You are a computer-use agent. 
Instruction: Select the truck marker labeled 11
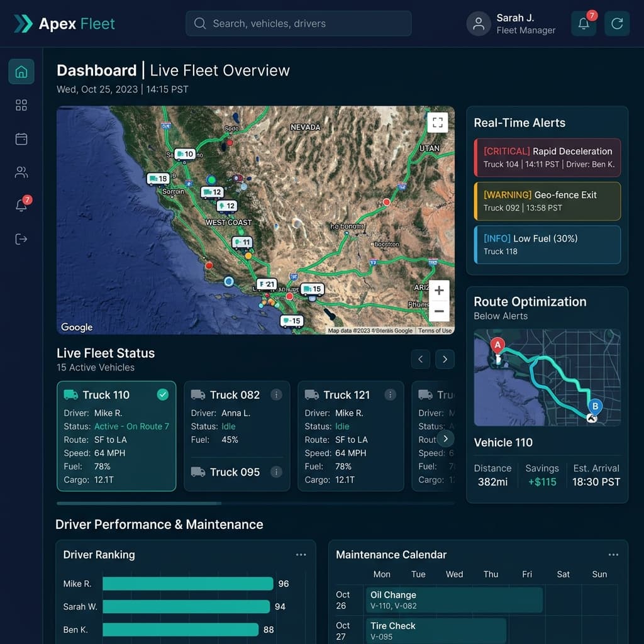point(242,242)
